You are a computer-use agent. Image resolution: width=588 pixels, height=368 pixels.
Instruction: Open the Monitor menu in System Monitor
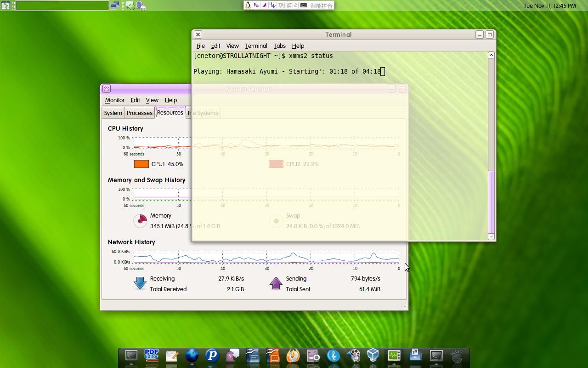click(115, 100)
